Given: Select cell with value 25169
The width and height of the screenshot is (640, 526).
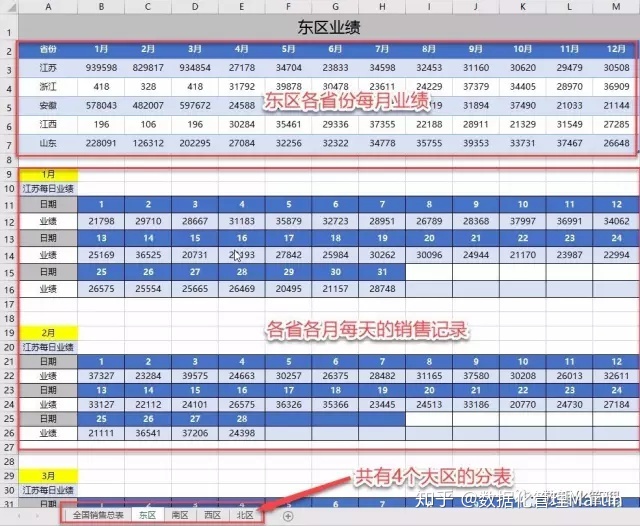Looking at the screenshot, I should pos(101,255).
